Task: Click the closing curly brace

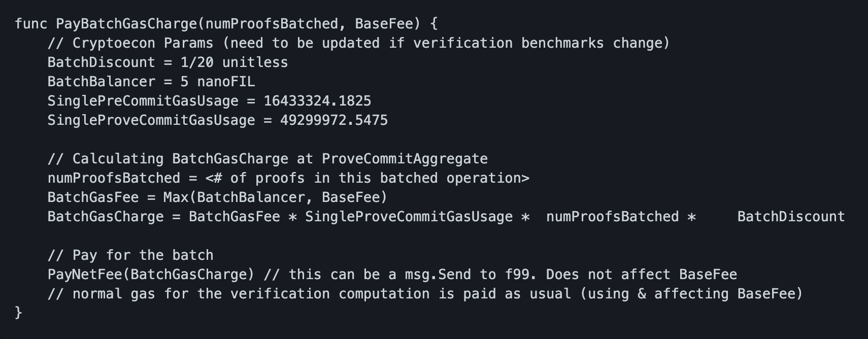Action: 19,312
